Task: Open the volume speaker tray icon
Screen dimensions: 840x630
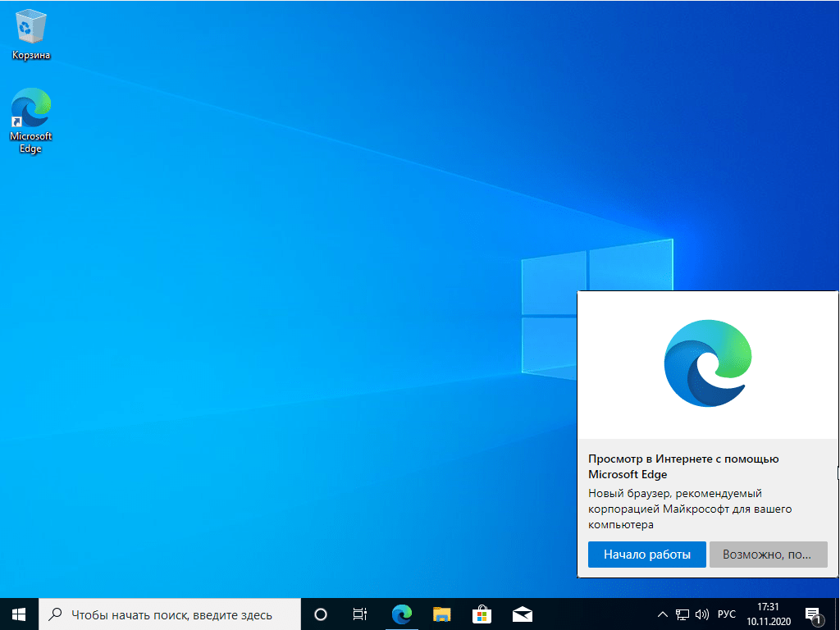Action: coord(702,614)
